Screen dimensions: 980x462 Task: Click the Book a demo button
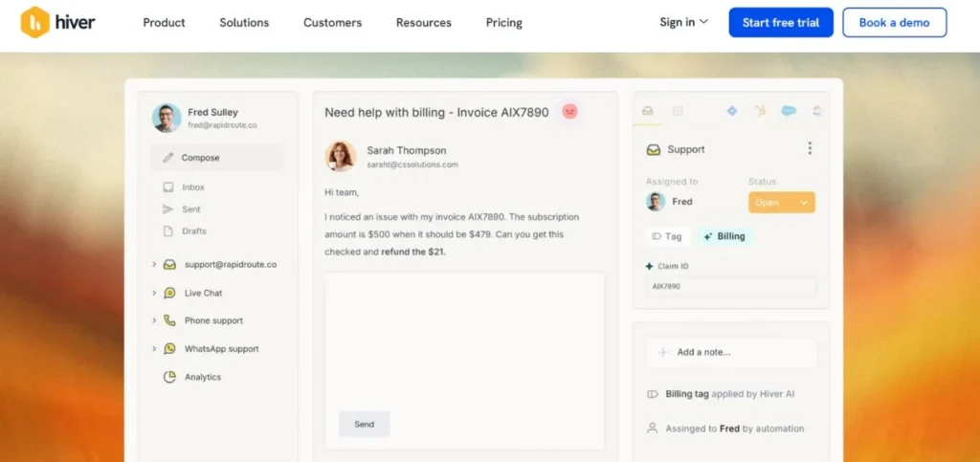894,22
